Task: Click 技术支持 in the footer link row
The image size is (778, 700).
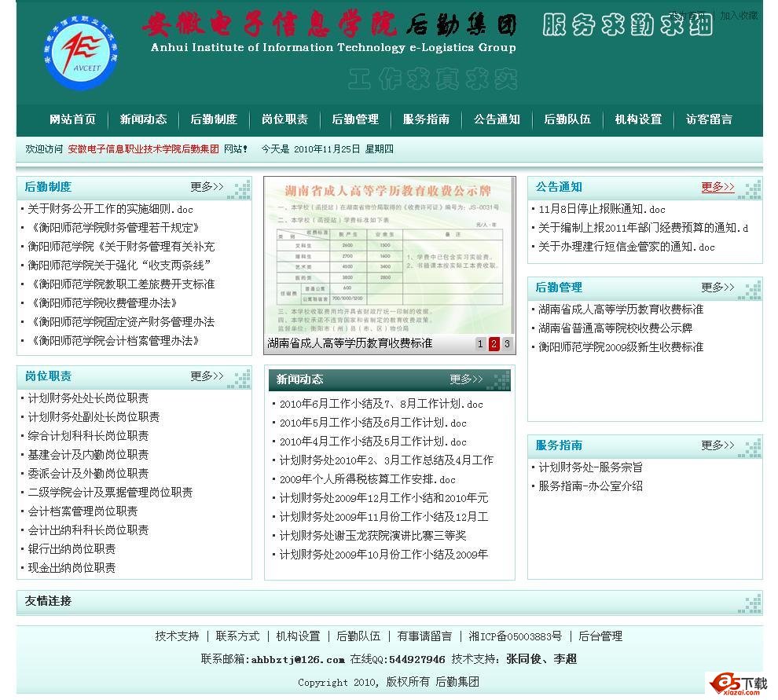Action: pyautogui.click(x=177, y=636)
